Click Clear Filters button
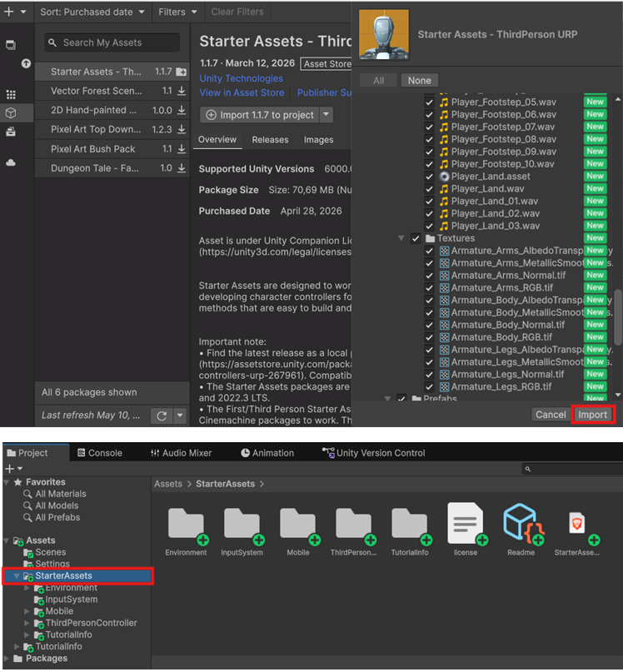This screenshot has width=623, height=672. [x=237, y=12]
